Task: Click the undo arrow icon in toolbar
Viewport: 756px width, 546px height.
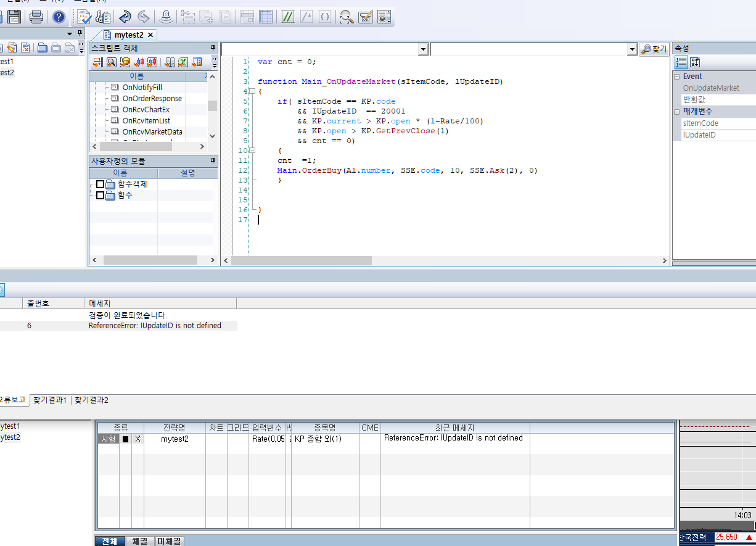Action: click(125, 17)
